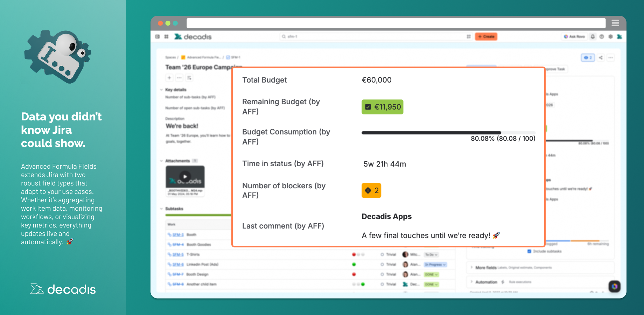
Task: Collapse the Attachments section
Action: (x=161, y=161)
